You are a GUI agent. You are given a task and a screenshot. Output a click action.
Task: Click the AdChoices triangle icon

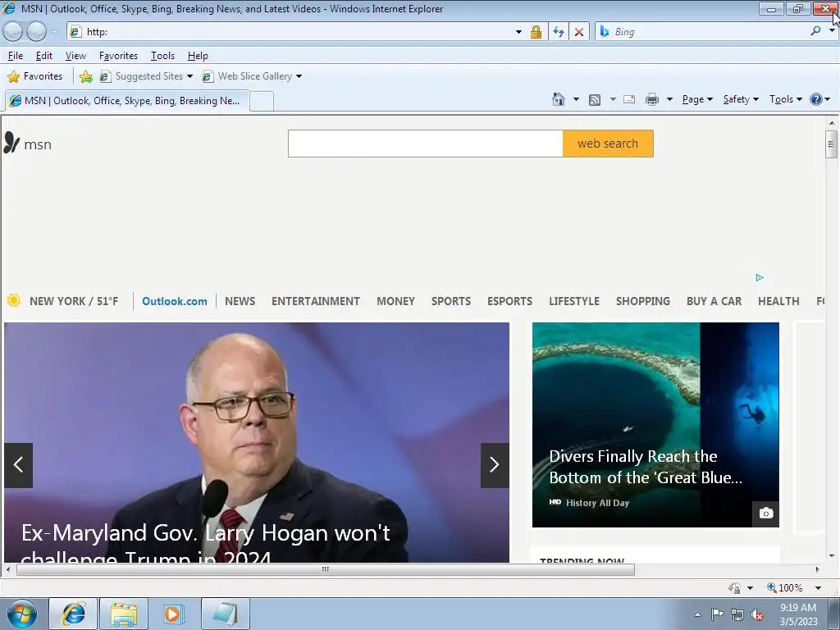[759, 277]
